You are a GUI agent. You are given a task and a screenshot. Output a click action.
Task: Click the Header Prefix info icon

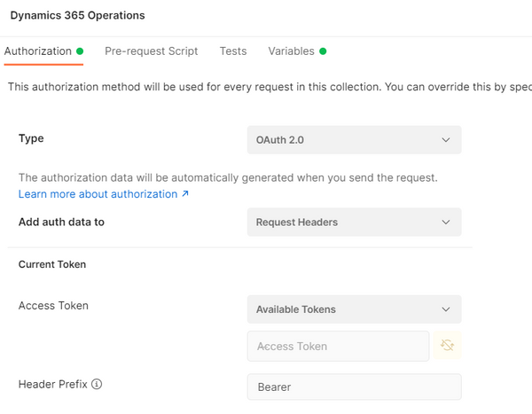click(x=97, y=385)
